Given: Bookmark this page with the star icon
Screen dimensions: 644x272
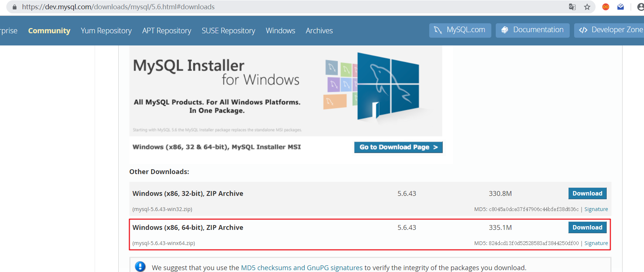Looking at the screenshot, I should pos(587,7).
